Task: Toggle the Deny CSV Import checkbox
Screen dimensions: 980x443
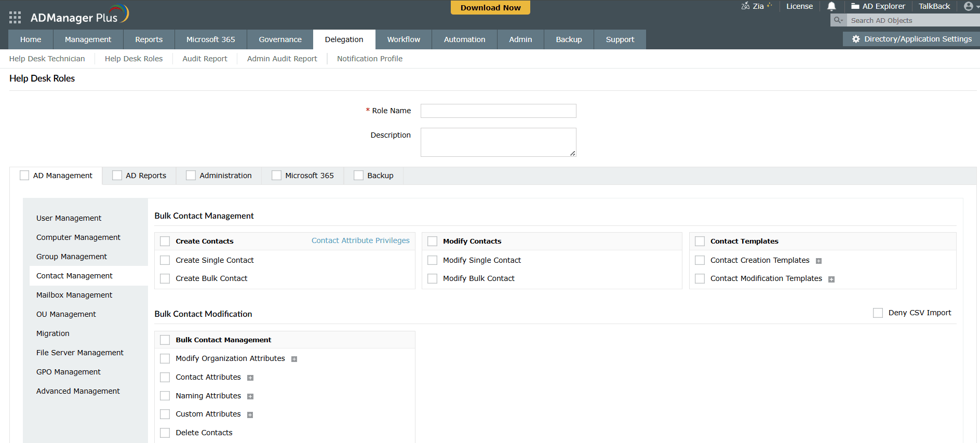Action: pyautogui.click(x=878, y=313)
